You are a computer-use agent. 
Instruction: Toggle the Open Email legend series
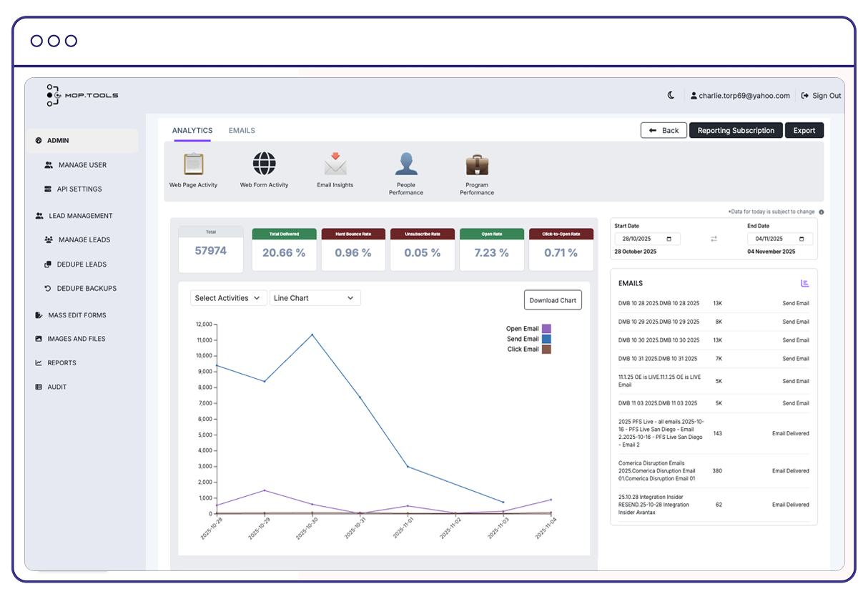[x=546, y=329]
